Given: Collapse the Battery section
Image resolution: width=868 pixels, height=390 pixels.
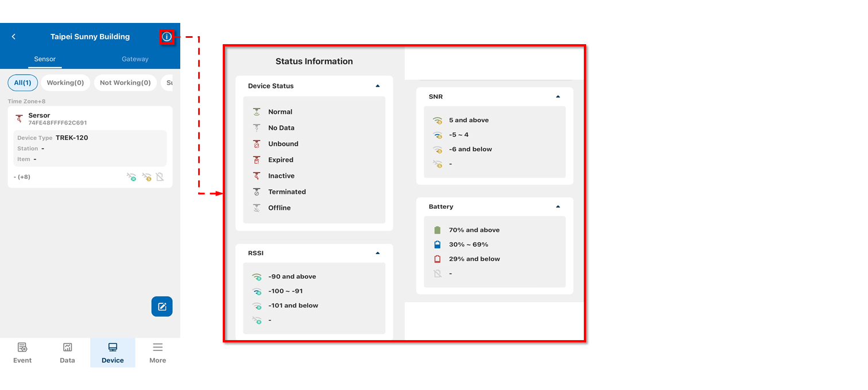Looking at the screenshot, I should (x=557, y=206).
